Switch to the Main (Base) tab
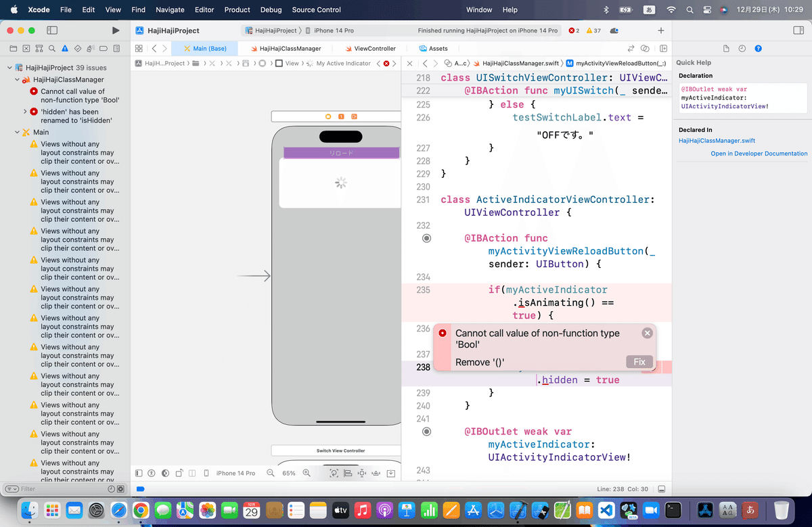Image resolution: width=812 pixels, height=527 pixels. [205, 49]
